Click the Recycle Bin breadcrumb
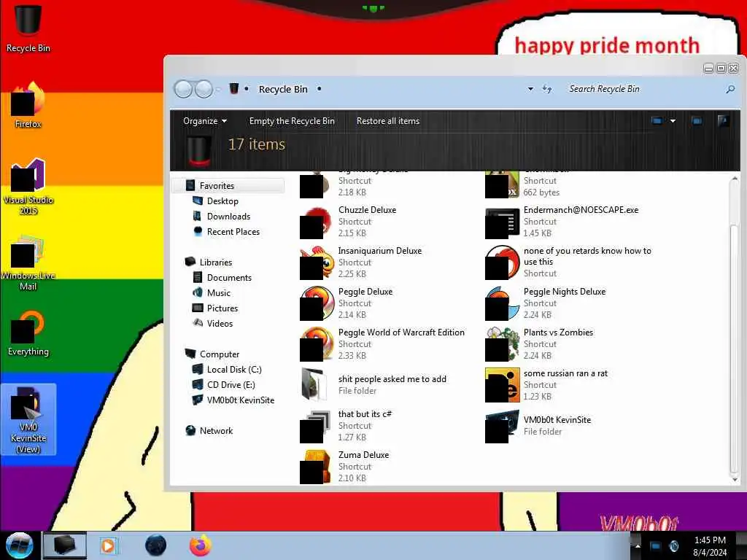The image size is (747, 560). click(283, 89)
